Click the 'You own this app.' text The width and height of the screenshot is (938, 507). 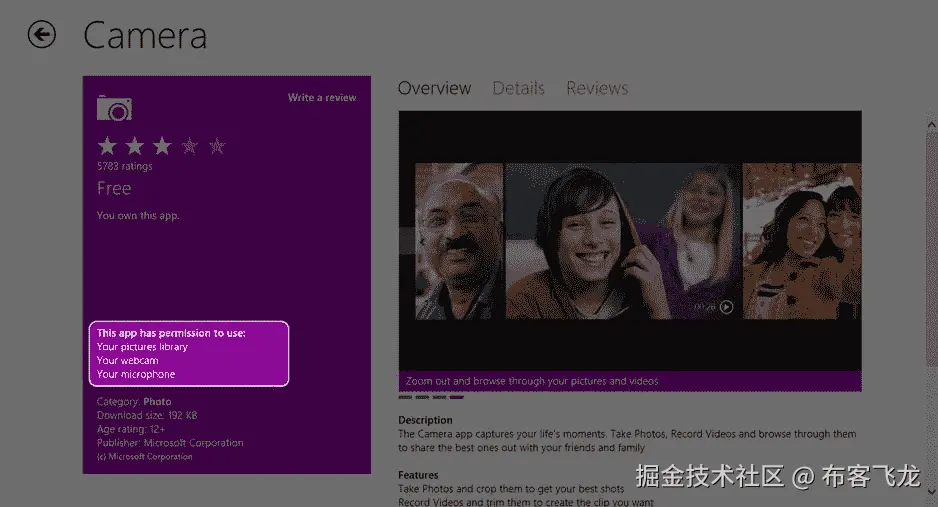point(138,215)
